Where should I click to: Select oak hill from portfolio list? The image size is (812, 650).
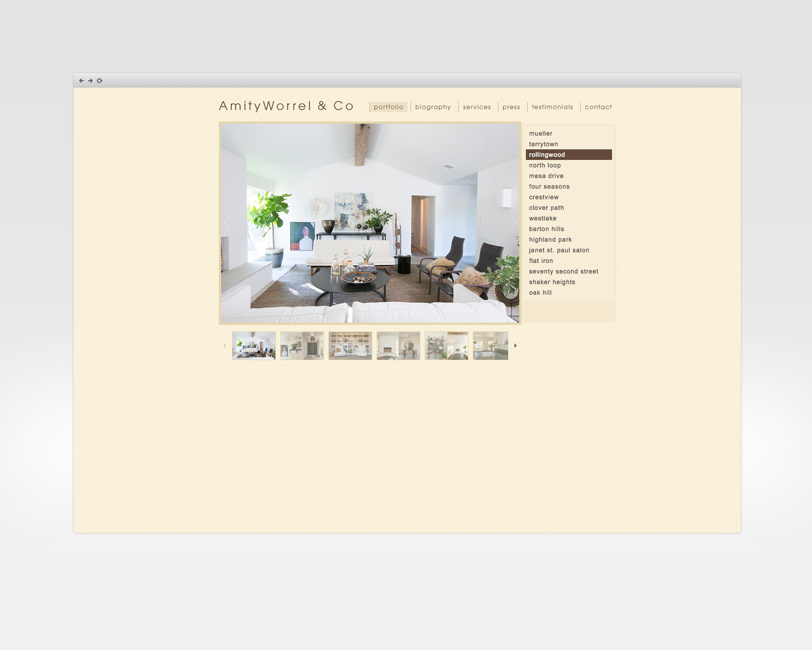point(540,292)
